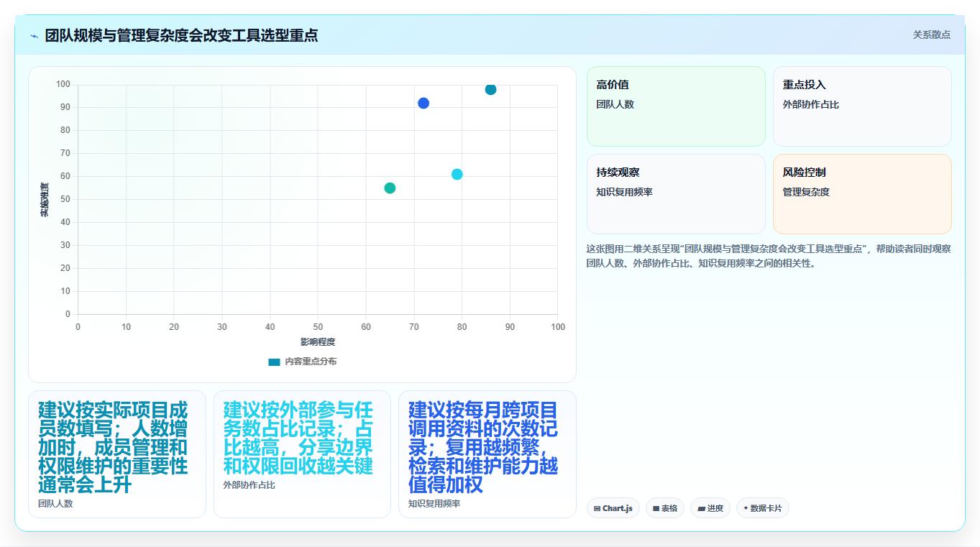980x547 pixels.
Task: Click the 重点投入 card heading
Action: pyautogui.click(x=805, y=85)
